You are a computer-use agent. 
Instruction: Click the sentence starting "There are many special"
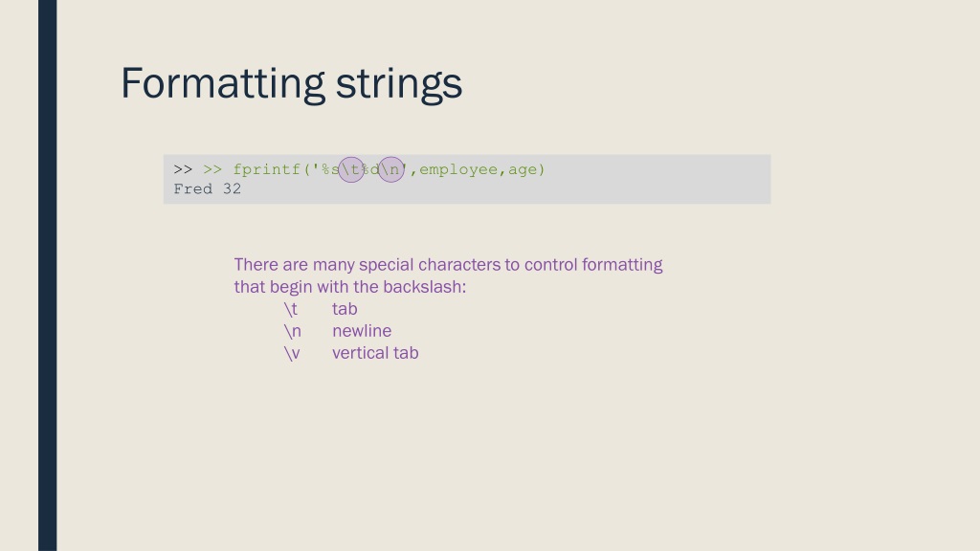[x=448, y=265]
